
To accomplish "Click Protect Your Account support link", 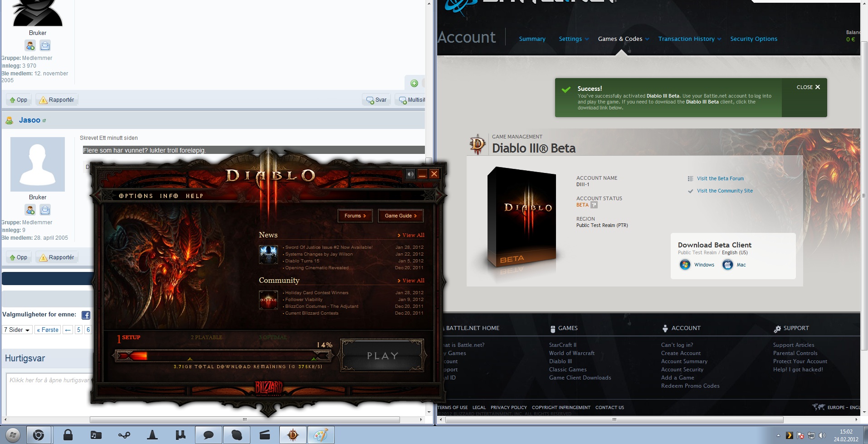I will point(800,361).
